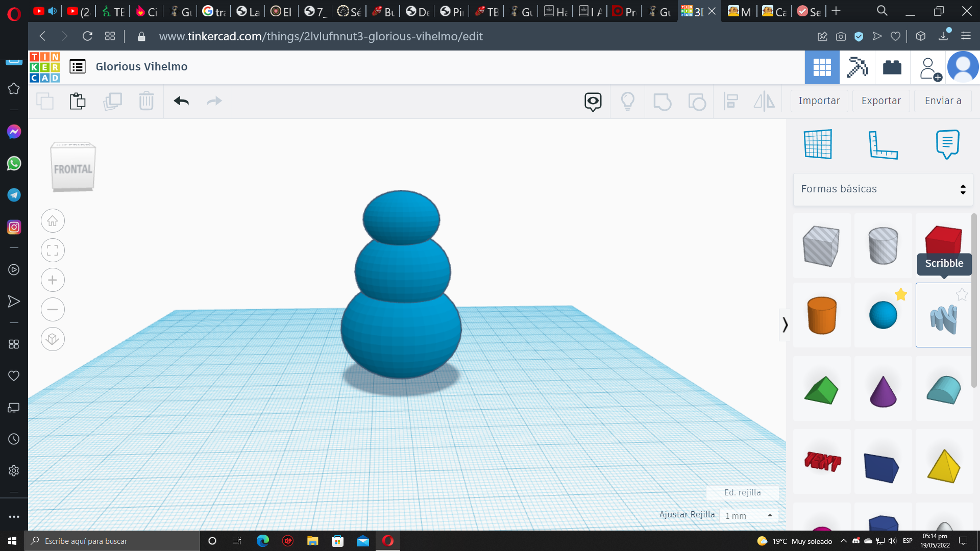980x551 pixels.
Task: Click the Exportar button
Action: [x=881, y=101]
